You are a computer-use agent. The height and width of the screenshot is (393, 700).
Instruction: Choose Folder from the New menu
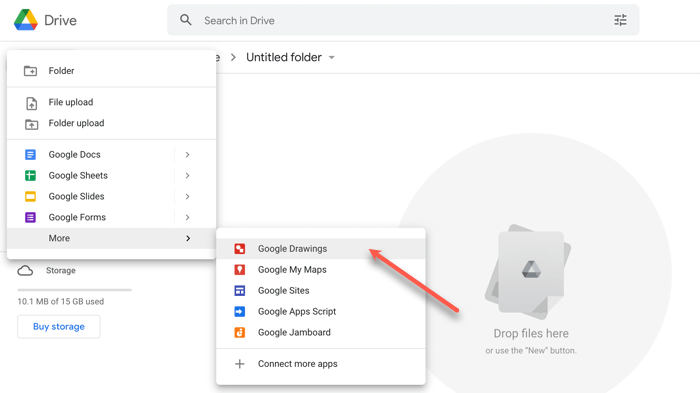point(112,71)
